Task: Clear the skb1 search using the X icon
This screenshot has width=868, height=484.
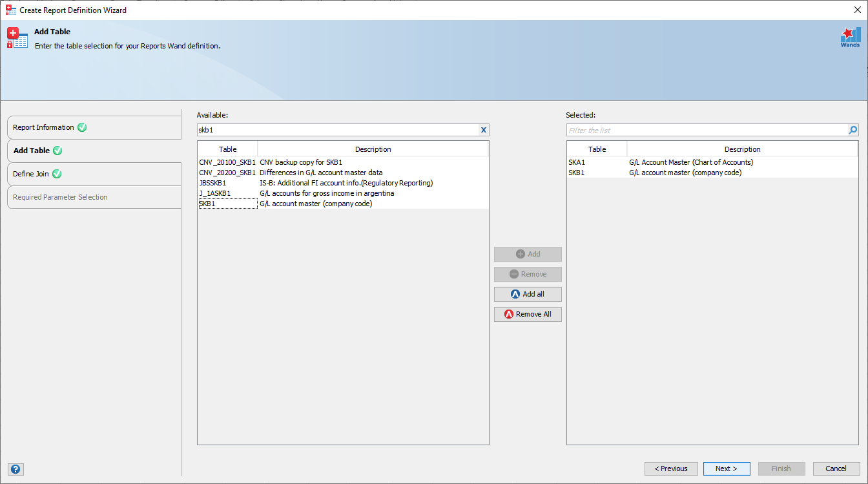Action: [x=483, y=129]
